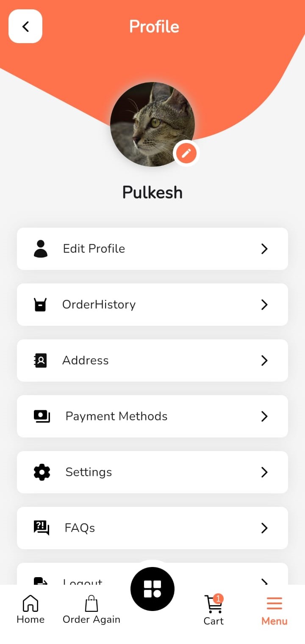Open the Settings menu row

152,472
